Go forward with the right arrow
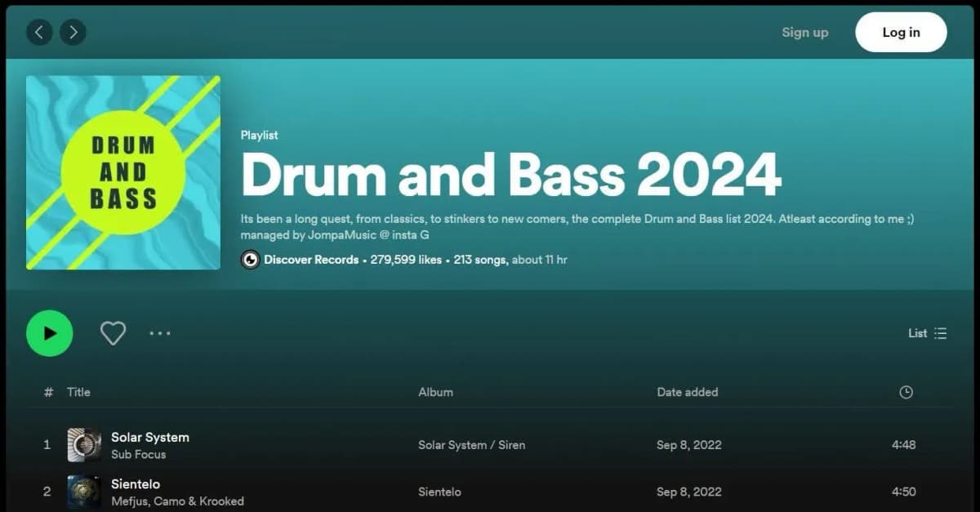Image resolution: width=980 pixels, height=512 pixels. click(73, 32)
